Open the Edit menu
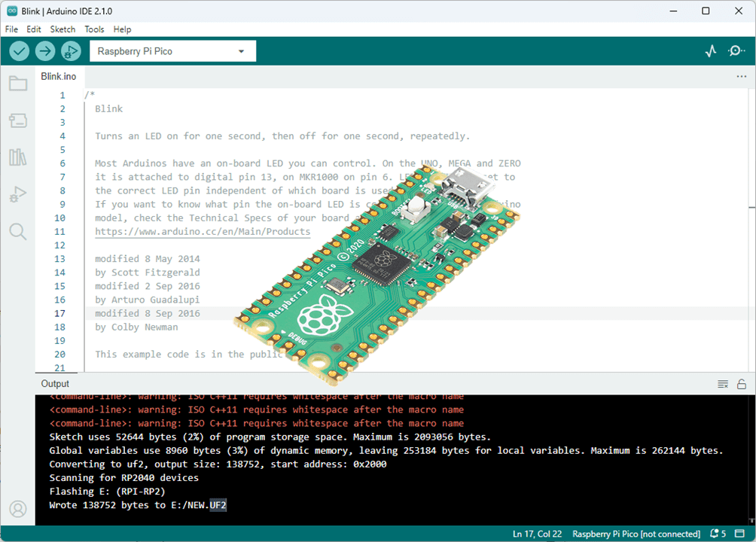Viewport: 756px width, 542px height. click(34, 29)
